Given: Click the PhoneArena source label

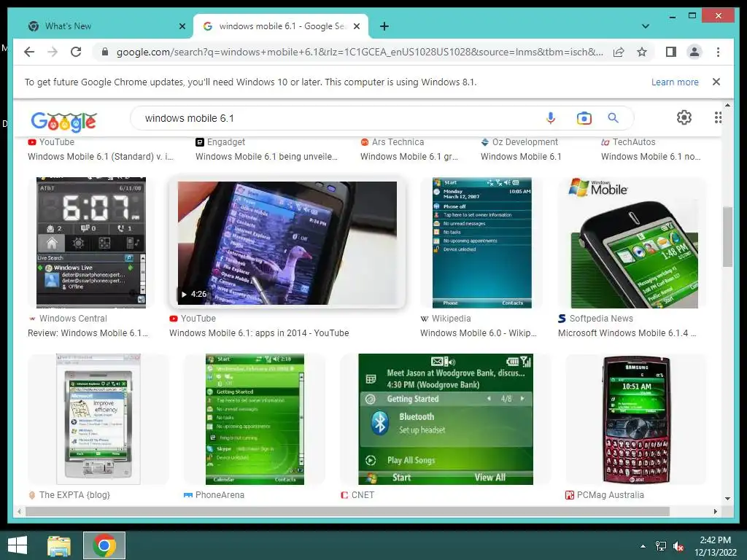Looking at the screenshot, I should coord(220,495).
